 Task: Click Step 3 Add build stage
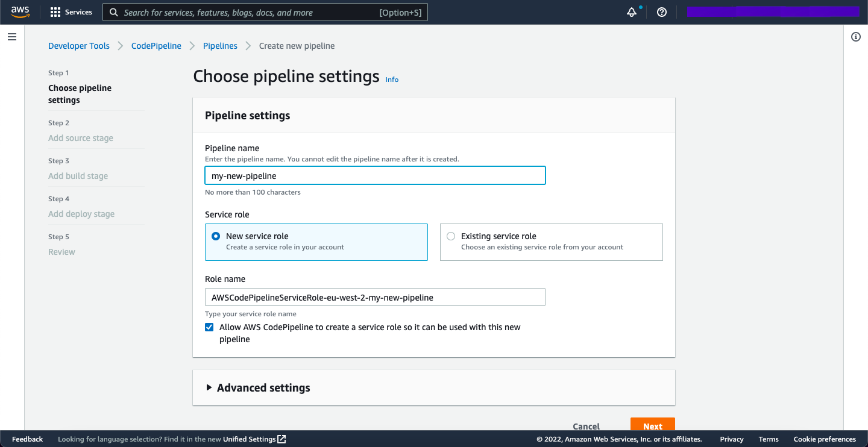(78, 176)
